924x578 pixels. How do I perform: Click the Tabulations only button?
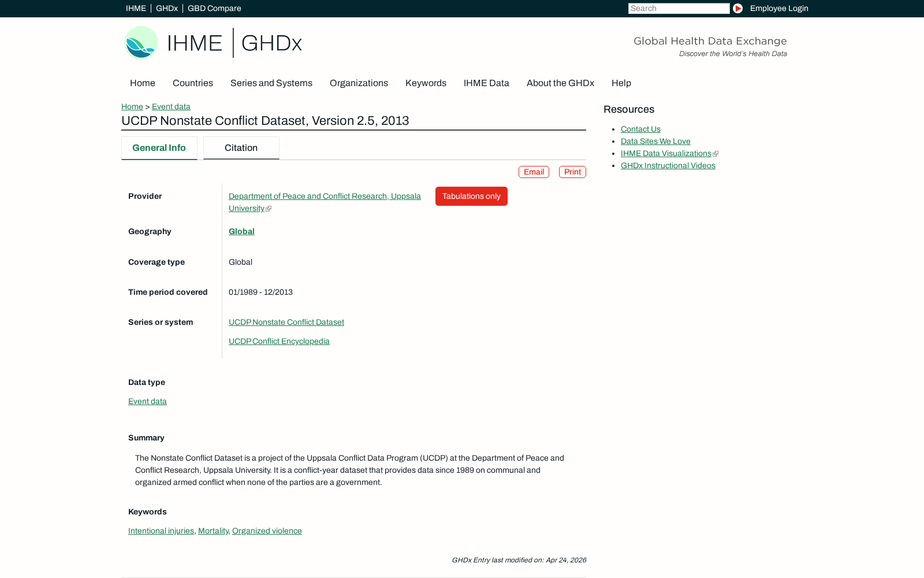tap(471, 196)
